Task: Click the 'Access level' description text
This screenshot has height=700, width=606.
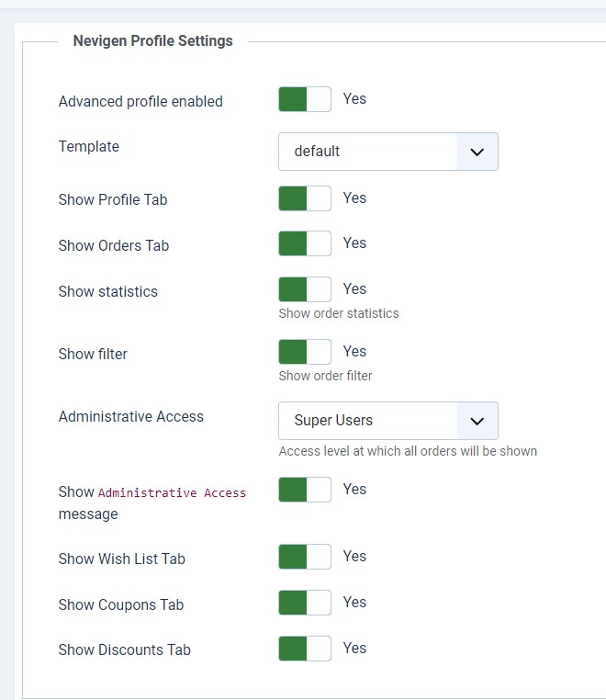Action: (408, 451)
